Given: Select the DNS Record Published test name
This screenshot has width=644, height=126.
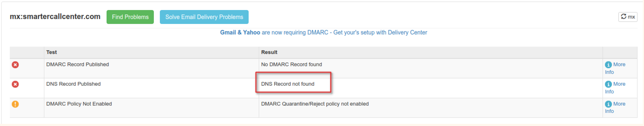Looking at the screenshot, I should tap(73, 84).
